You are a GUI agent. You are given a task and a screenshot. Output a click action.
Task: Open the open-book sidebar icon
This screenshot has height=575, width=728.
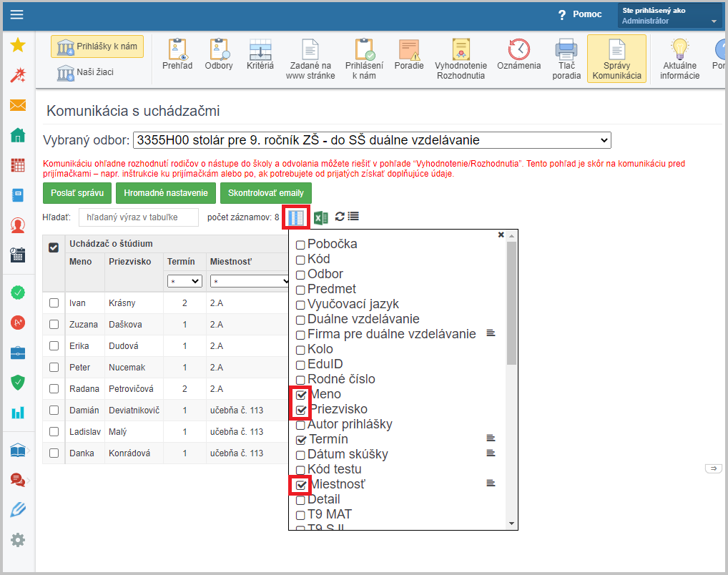(x=18, y=450)
